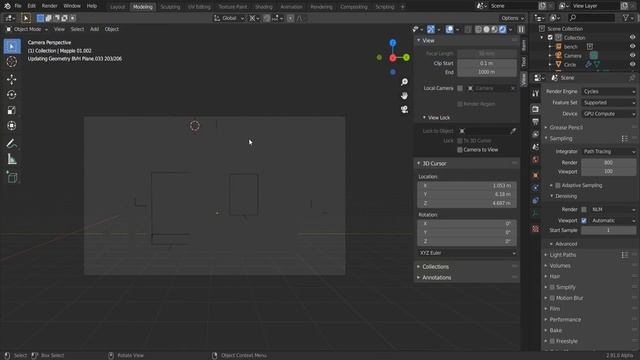Image resolution: width=640 pixels, height=360 pixels.
Task: Open the XYZ Euler rotation mode dropdown
Action: [x=467, y=253]
